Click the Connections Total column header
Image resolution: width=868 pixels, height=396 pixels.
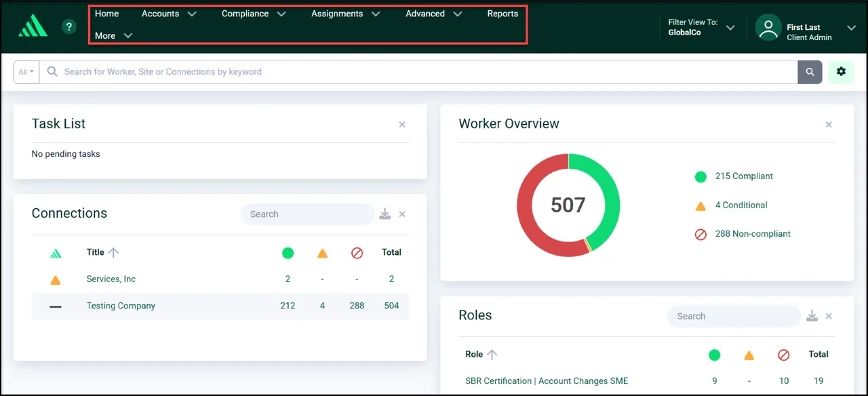coord(391,252)
